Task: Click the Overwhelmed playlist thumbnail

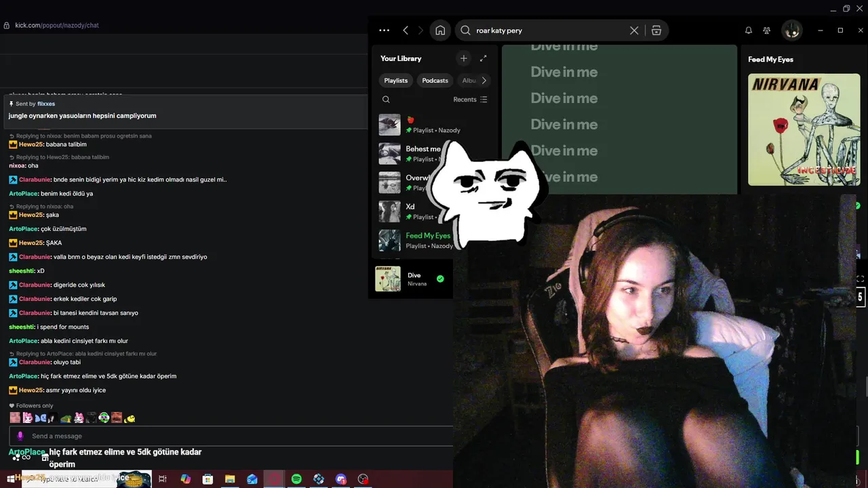Action: pos(390,183)
